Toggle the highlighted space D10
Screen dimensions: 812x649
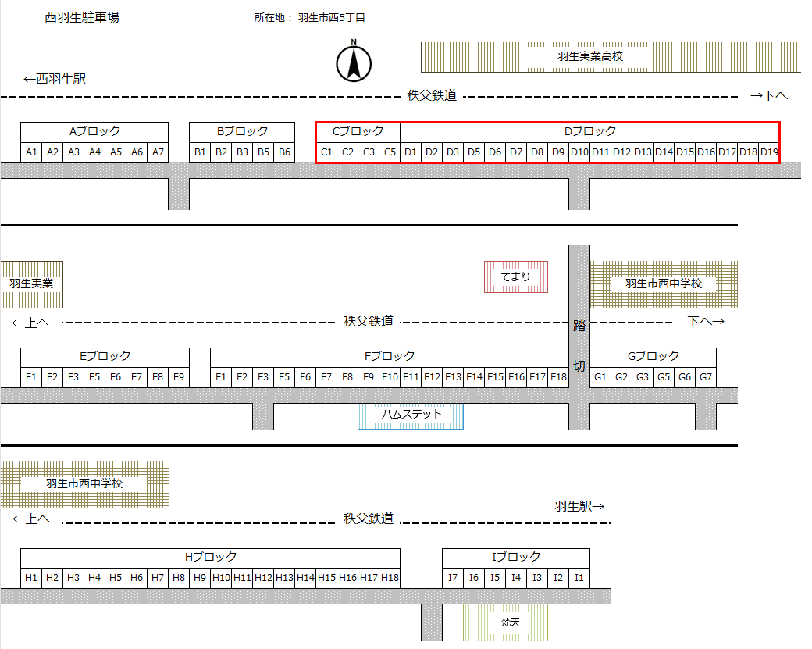click(x=578, y=152)
